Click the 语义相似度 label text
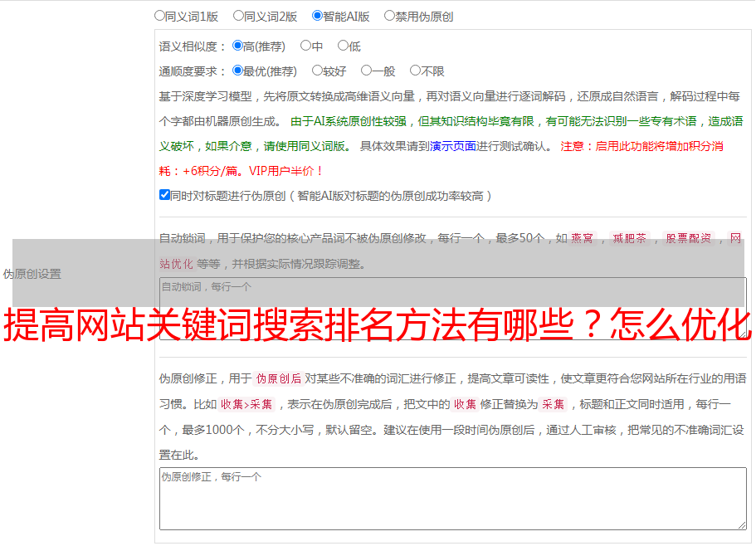This screenshot has width=756, height=546. click(x=192, y=46)
